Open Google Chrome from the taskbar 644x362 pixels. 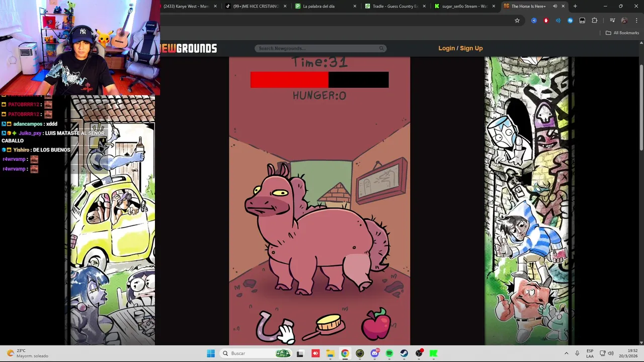pos(345,353)
